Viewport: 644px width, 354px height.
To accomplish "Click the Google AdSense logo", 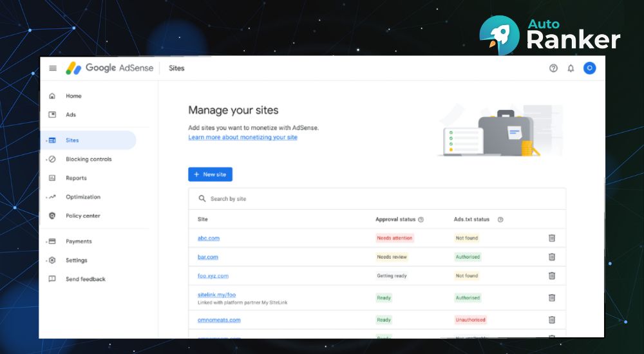I will click(109, 68).
